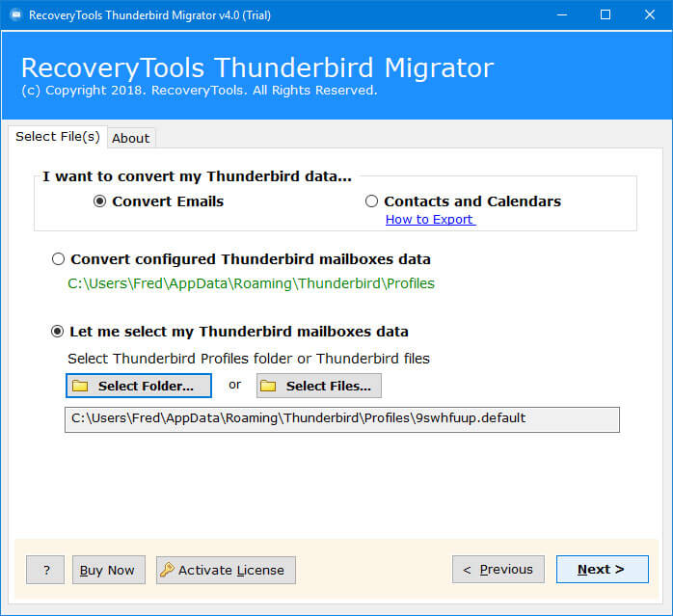Open help with the question mark button
This screenshot has width=673, height=616.
[45, 570]
